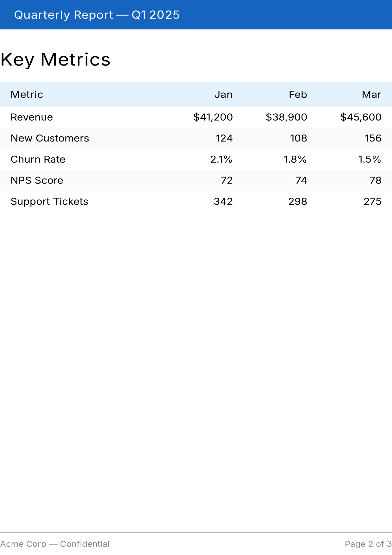
Task: Click the January revenue value $41,200
Action: point(213,117)
